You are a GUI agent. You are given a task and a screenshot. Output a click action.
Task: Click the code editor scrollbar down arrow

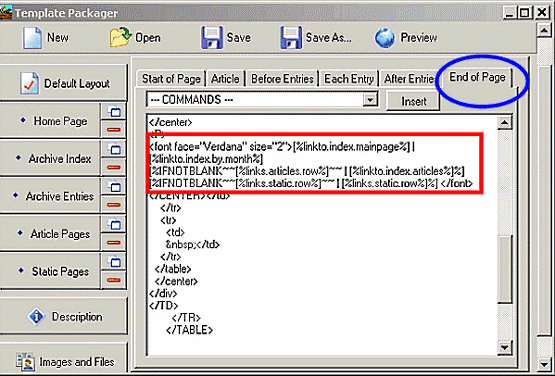click(504, 348)
